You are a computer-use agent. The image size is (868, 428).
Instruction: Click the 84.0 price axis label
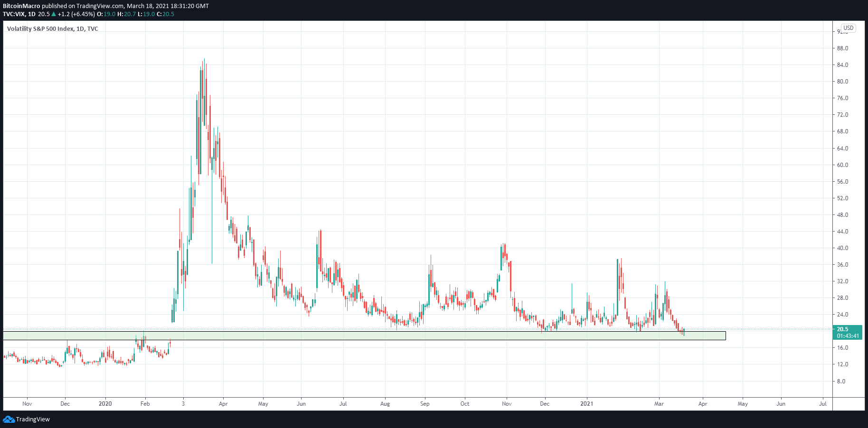(842, 65)
